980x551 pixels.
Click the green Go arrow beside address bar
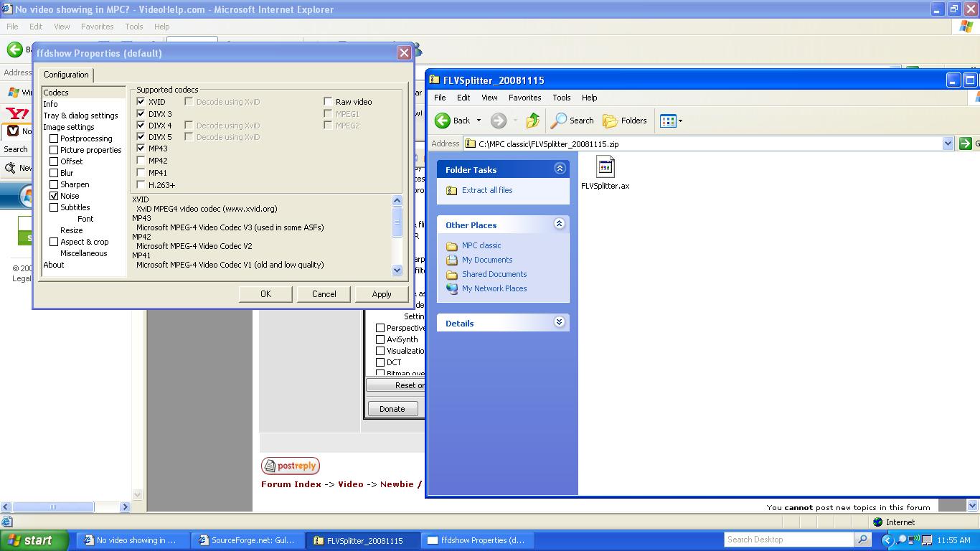click(966, 143)
